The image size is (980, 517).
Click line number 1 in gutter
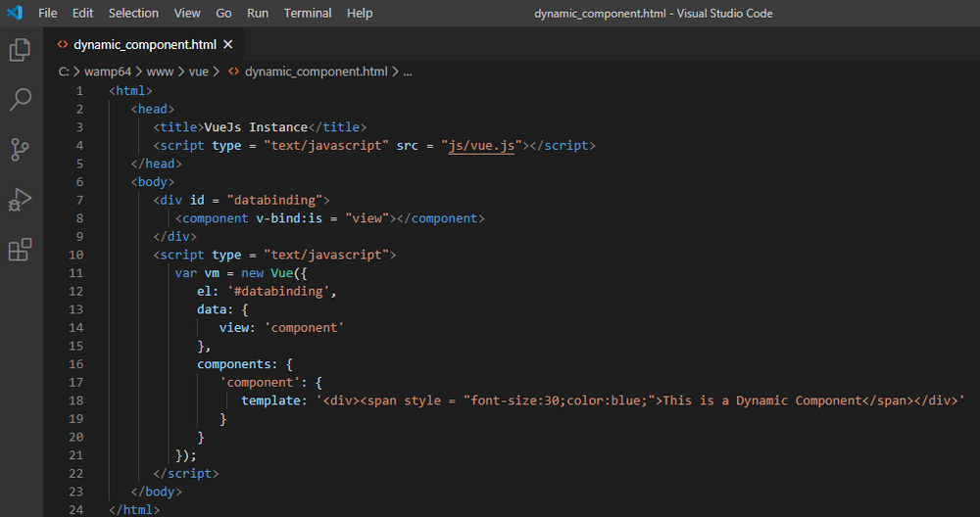[79, 91]
